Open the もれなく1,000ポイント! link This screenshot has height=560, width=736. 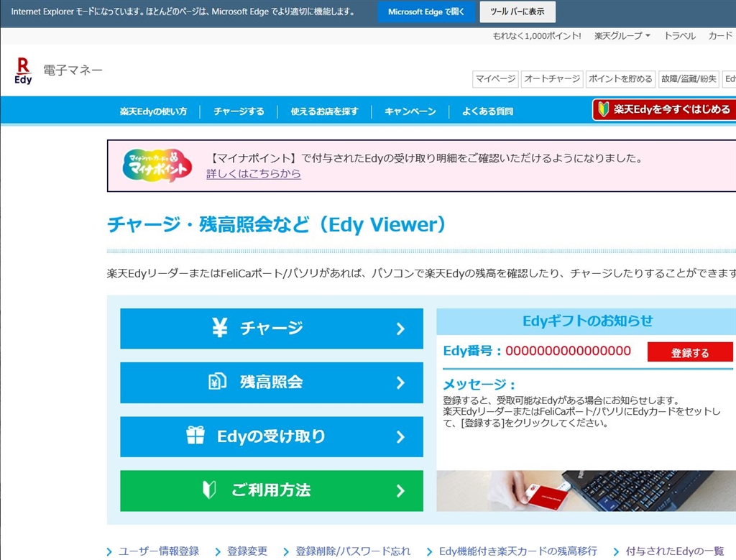(536, 36)
